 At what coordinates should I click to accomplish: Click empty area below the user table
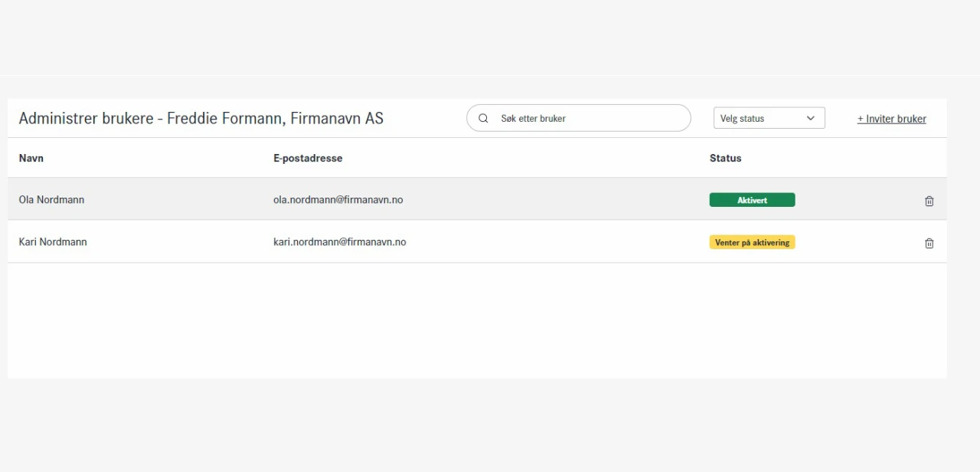(475, 322)
